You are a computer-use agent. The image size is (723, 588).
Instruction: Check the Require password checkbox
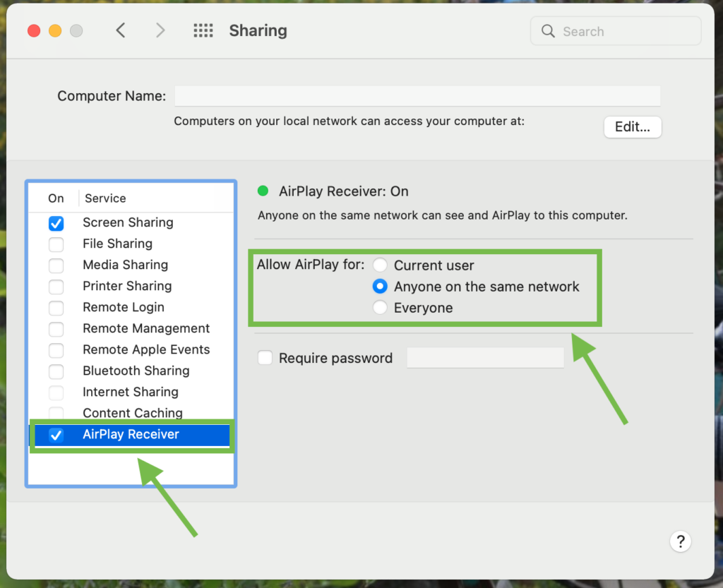click(265, 358)
